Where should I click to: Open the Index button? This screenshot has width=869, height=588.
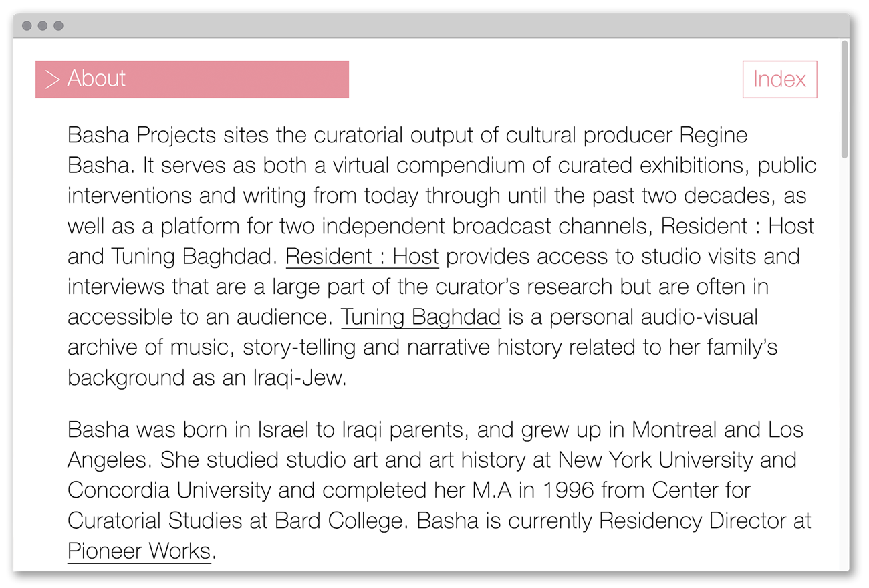(x=779, y=80)
